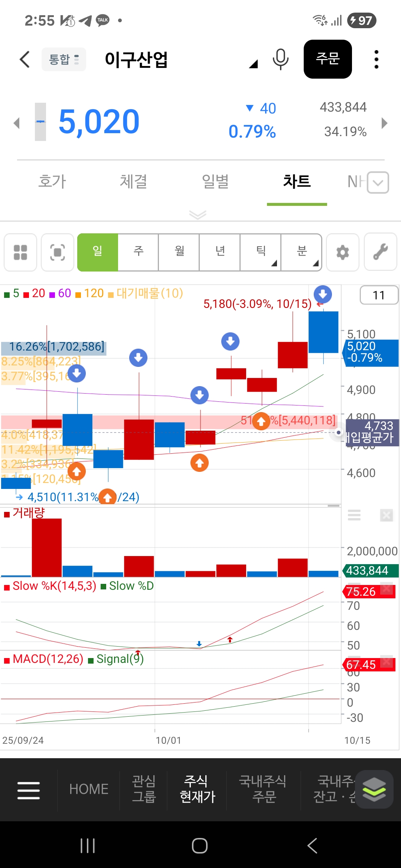401x868 pixels.
Task: Open chart settings gear icon
Action: click(x=342, y=252)
